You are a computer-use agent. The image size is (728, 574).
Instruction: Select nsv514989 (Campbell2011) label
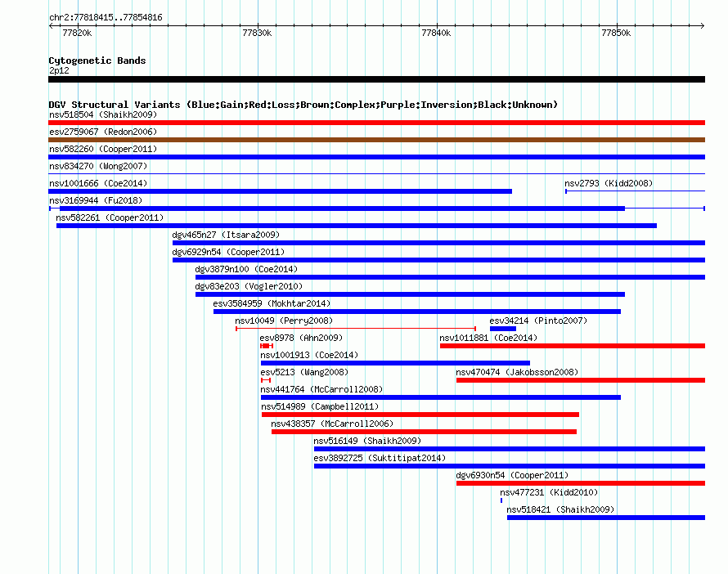point(320,406)
